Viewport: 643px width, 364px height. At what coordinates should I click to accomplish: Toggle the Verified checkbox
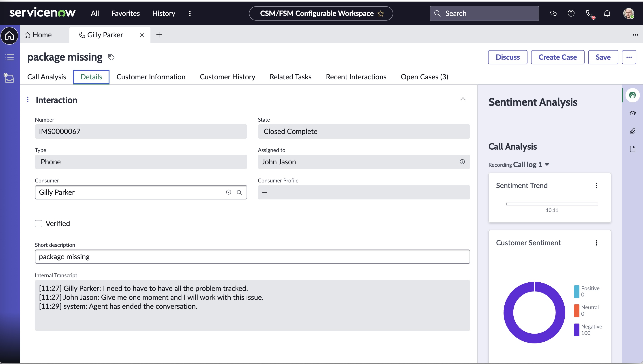coord(39,224)
